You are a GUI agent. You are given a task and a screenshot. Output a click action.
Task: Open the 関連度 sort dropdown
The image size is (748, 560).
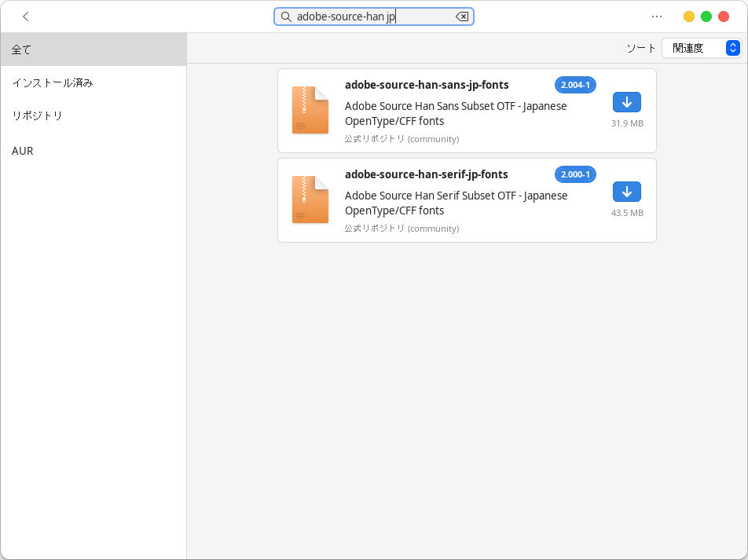701,48
